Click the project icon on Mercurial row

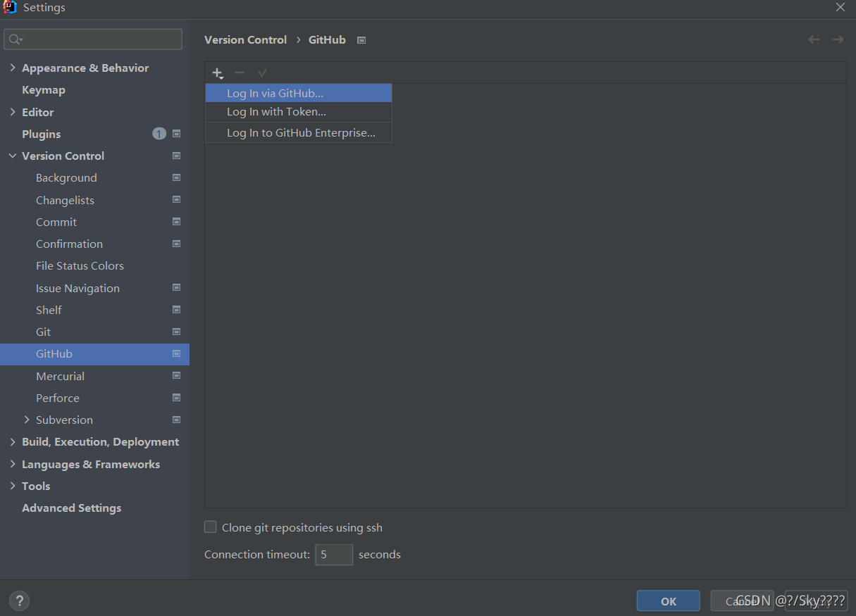point(176,375)
